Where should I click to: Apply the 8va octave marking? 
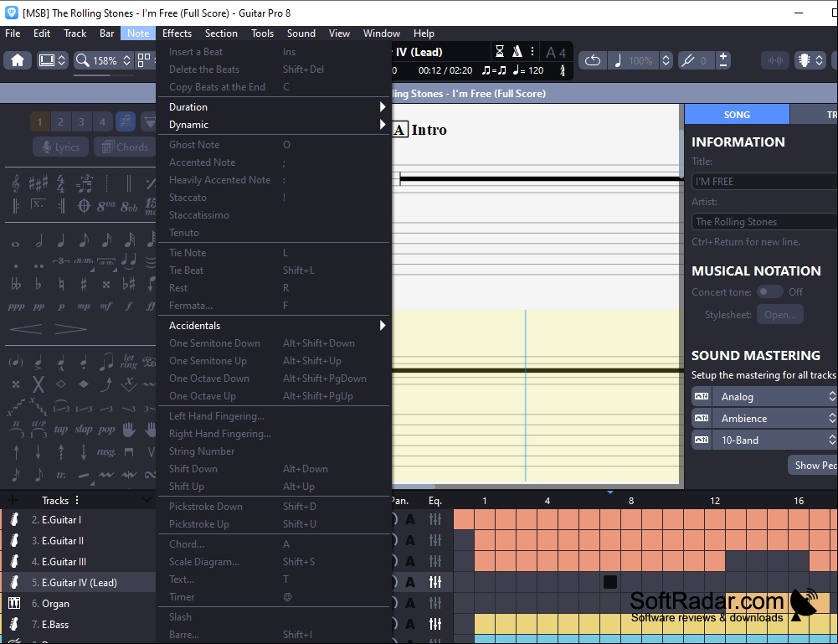tap(105, 206)
